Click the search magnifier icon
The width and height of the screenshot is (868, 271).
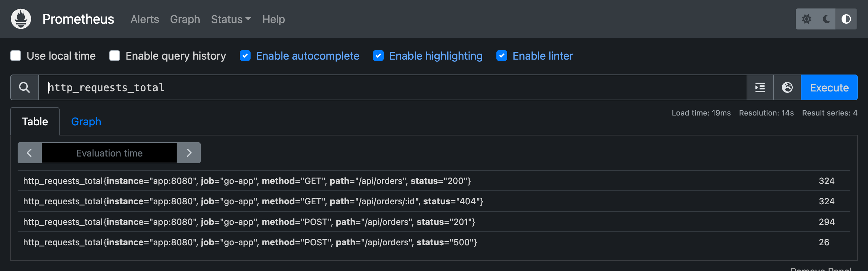pos(24,87)
